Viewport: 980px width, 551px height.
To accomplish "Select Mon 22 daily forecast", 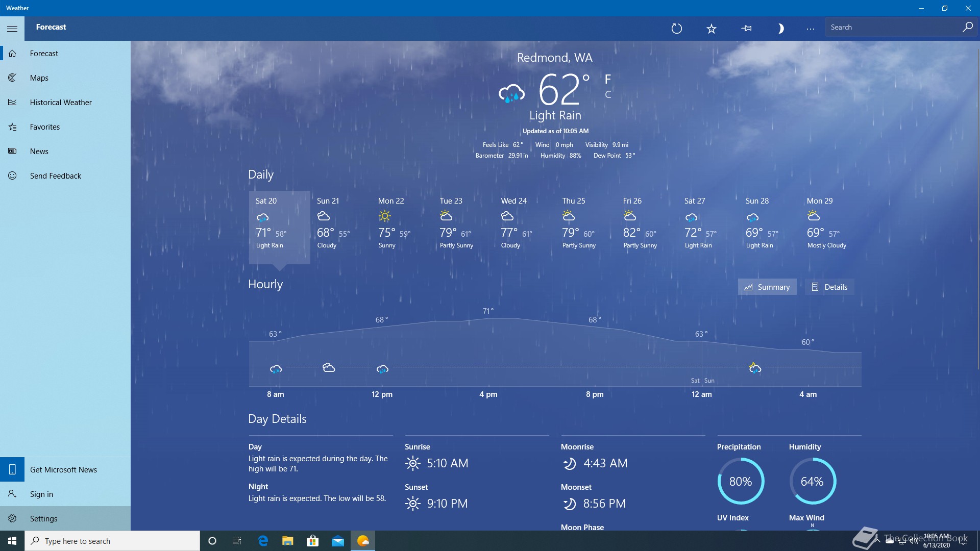I will [402, 227].
